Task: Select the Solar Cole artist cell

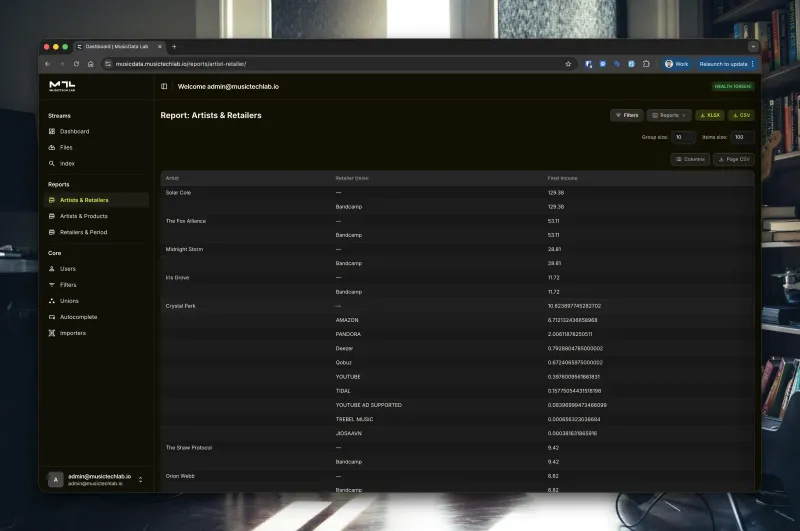Action: [x=178, y=193]
